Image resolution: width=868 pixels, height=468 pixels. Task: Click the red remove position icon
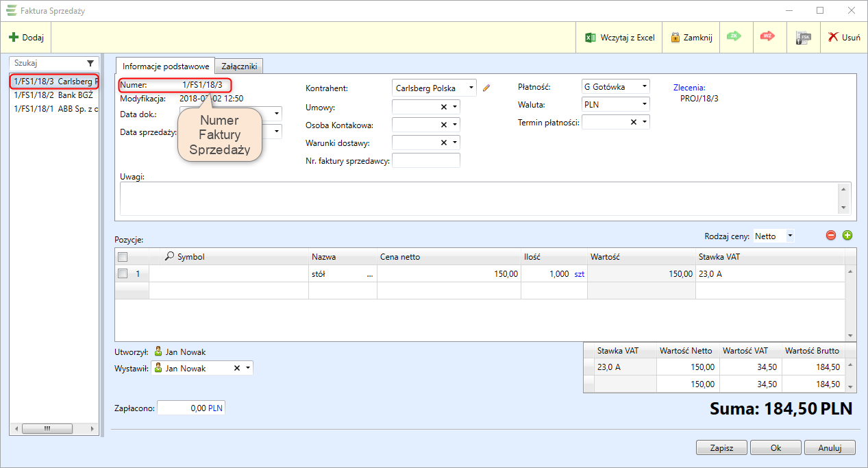tap(831, 236)
